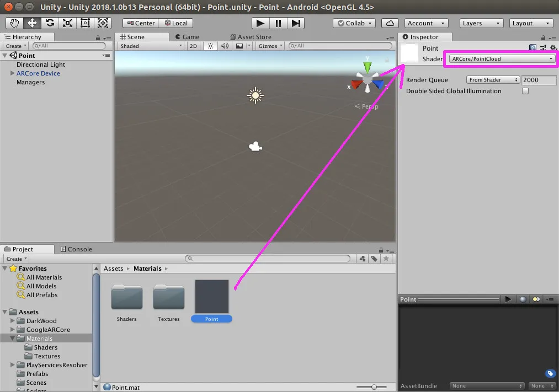Open the Layout dropdown
This screenshot has height=392, width=559.
click(x=531, y=23)
